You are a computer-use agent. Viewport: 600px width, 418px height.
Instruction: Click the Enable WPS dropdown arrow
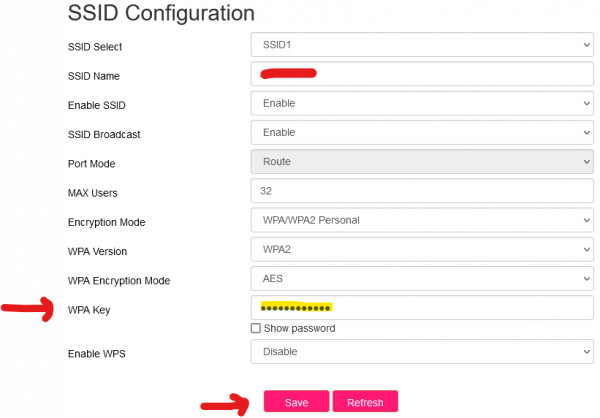(x=585, y=351)
